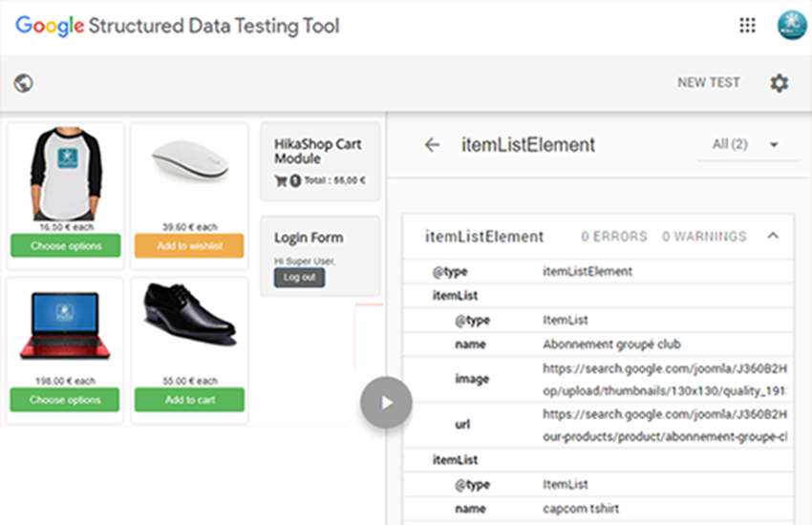Start a NEW TEST
812x525 pixels.
coord(709,82)
